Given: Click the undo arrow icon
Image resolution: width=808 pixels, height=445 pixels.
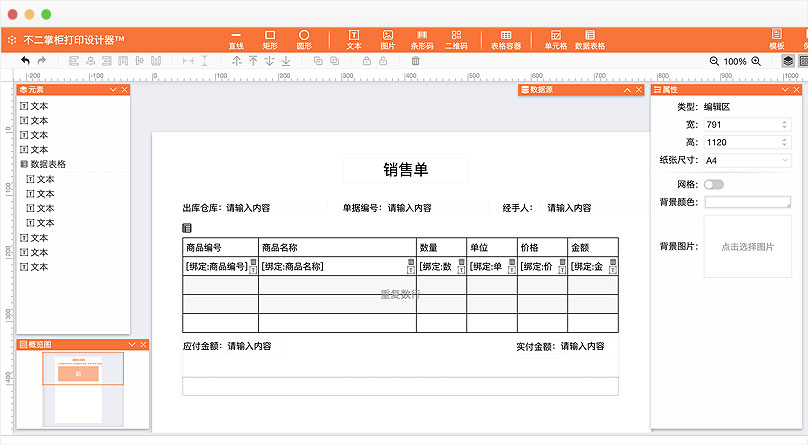Looking at the screenshot, I should click(25, 61).
